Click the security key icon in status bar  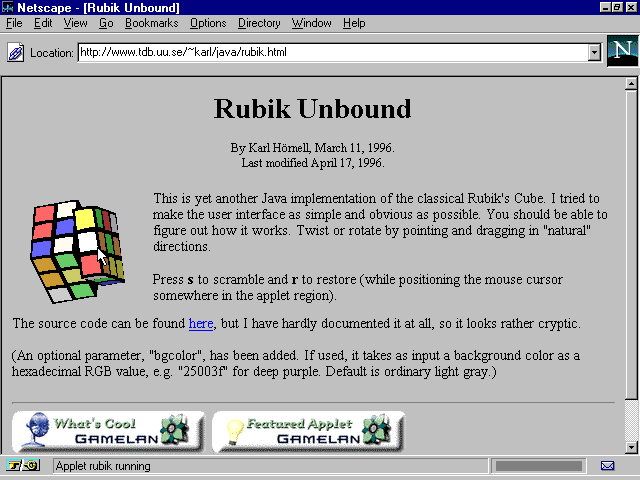22,466
